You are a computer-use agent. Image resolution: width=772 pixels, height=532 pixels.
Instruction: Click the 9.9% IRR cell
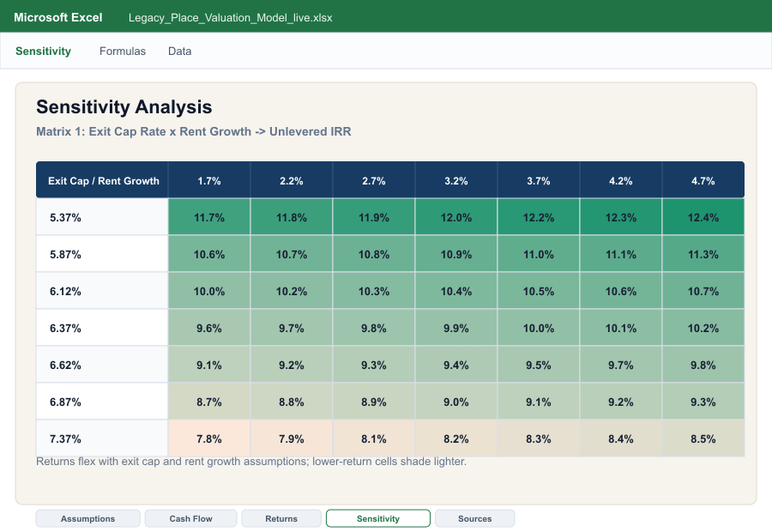click(x=456, y=328)
